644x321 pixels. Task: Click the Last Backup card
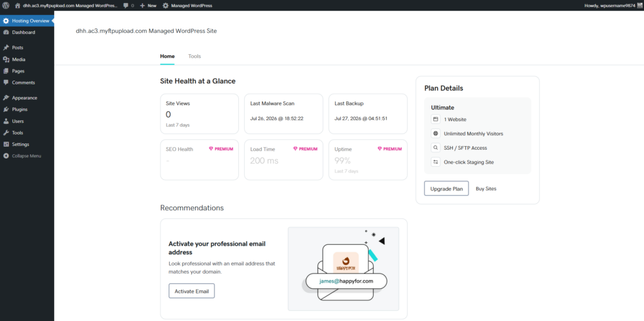(x=368, y=114)
